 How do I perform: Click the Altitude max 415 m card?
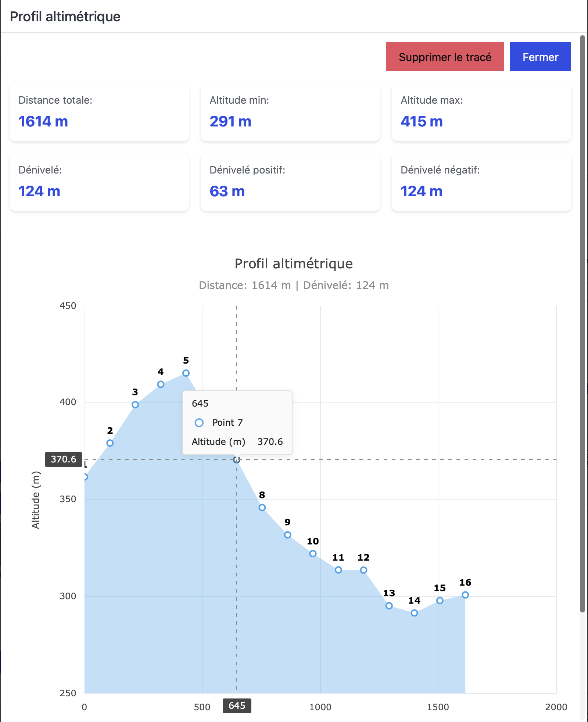pyautogui.click(x=481, y=112)
